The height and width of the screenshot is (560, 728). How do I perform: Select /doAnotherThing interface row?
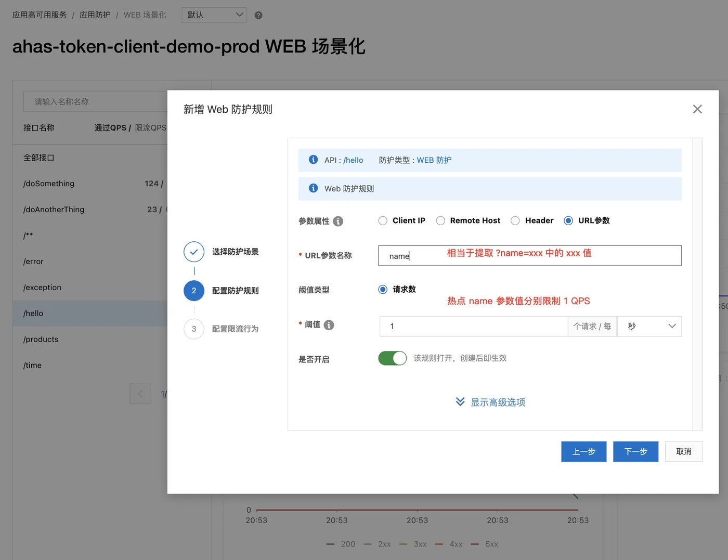[x=90, y=210]
